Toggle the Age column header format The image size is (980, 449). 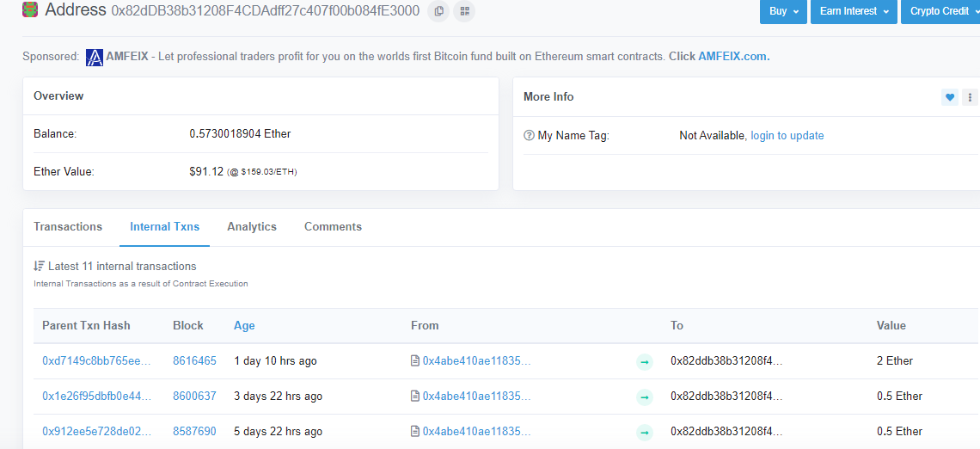(x=244, y=326)
